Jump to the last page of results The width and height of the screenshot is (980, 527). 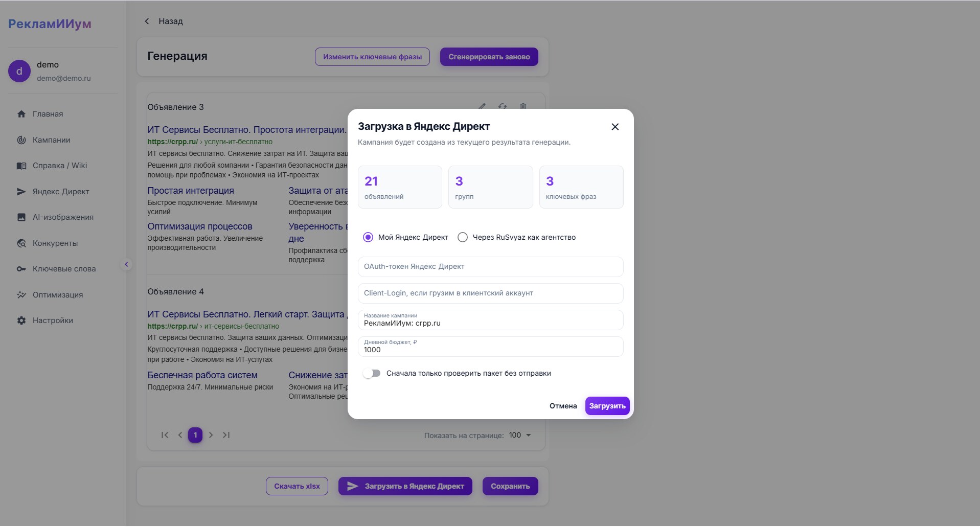pos(226,435)
